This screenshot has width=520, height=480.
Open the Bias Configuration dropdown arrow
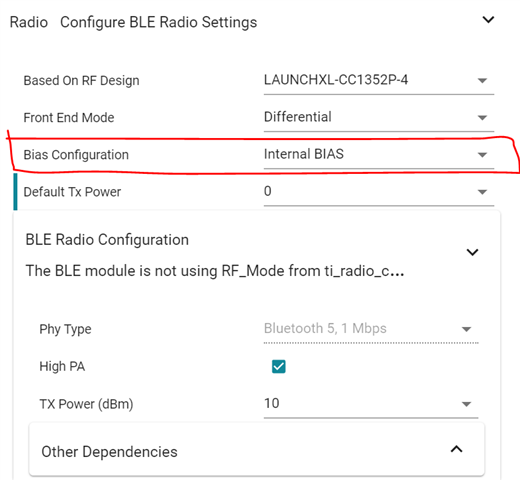coord(482,155)
